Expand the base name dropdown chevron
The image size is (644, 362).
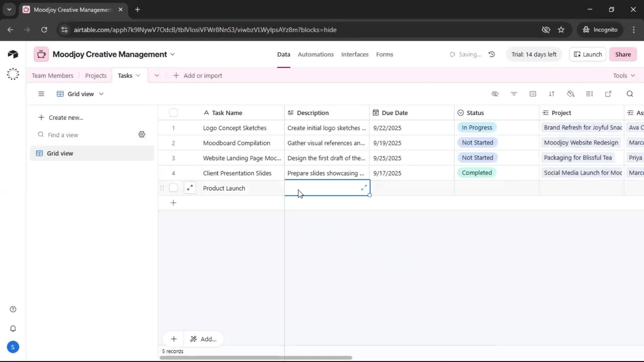172,54
